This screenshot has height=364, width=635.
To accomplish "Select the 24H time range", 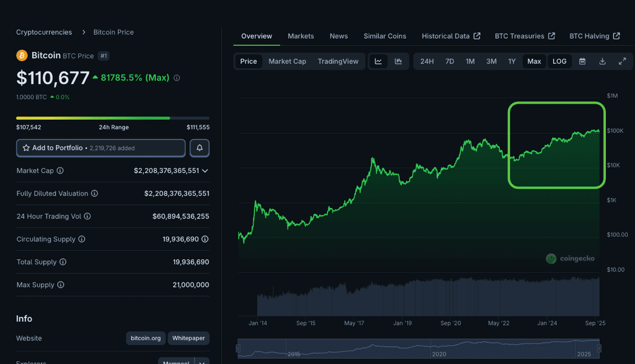I will click(427, 62).
